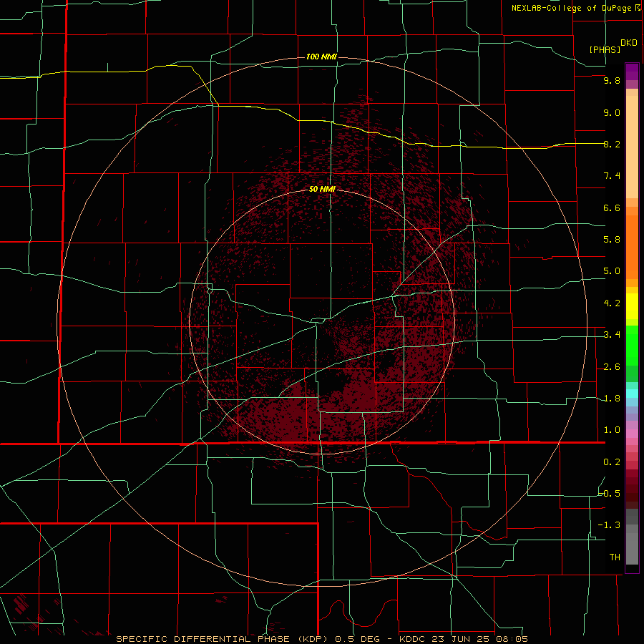644x644 pixels.
Task: Click the pink segment of the color bar
Action: [x=632, y=434]
